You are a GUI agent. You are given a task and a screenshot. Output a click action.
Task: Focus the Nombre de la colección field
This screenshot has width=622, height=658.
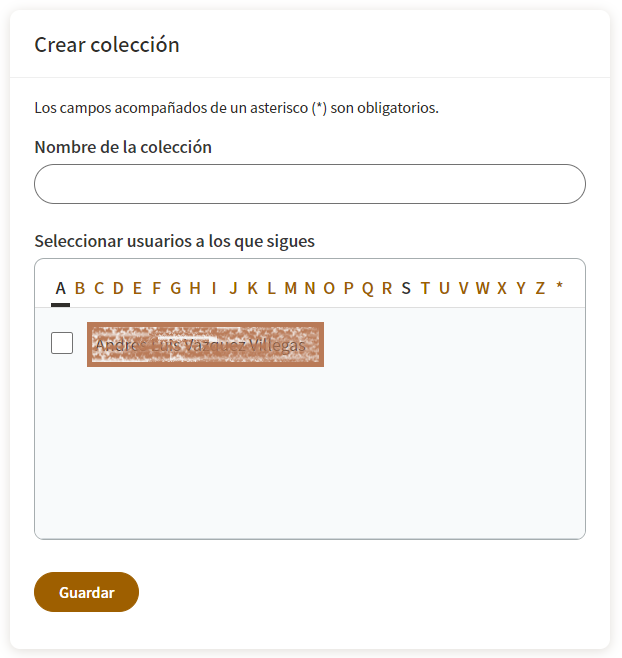310,184
